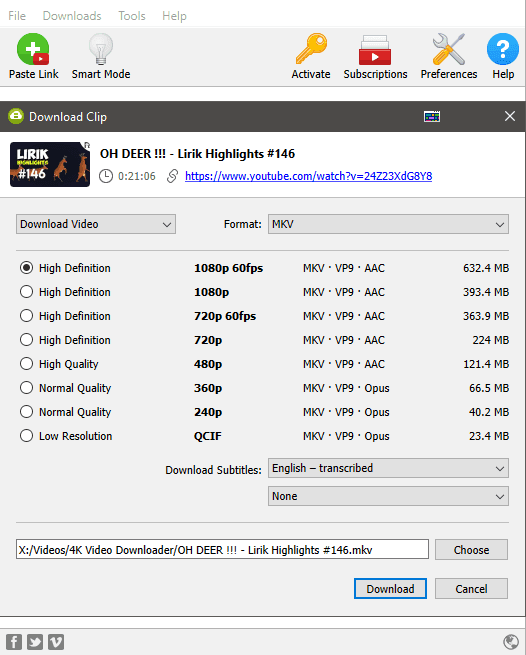Open the English – transcribed subtitles dropdown
This screenshot has width=526, height=655.
(388, 468)
